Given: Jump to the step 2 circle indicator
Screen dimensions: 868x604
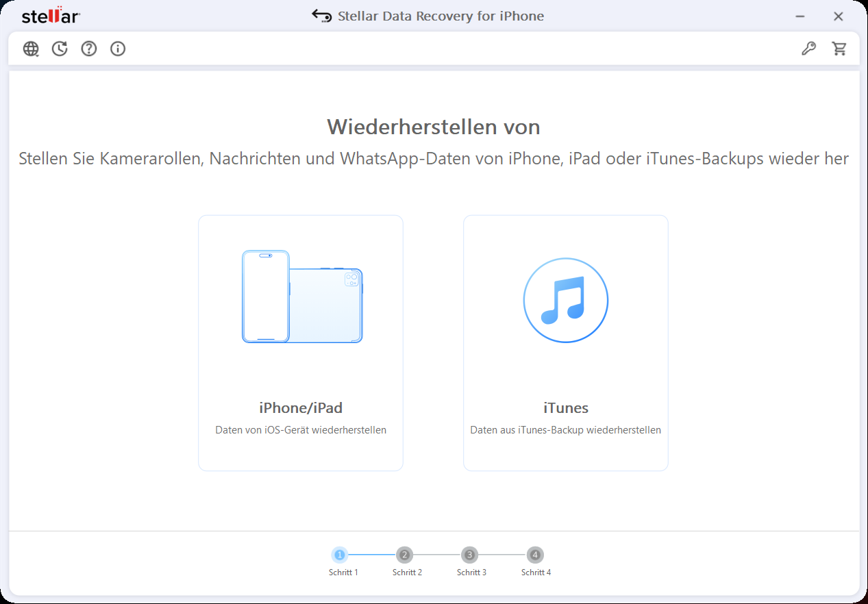Looking at the screenshot, I should (405, 555).
